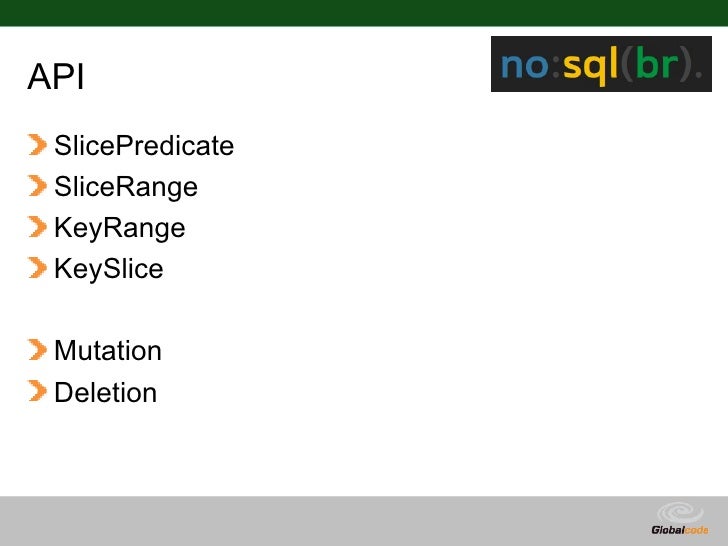Select the Mutation list item

click(x=108, y=351)
